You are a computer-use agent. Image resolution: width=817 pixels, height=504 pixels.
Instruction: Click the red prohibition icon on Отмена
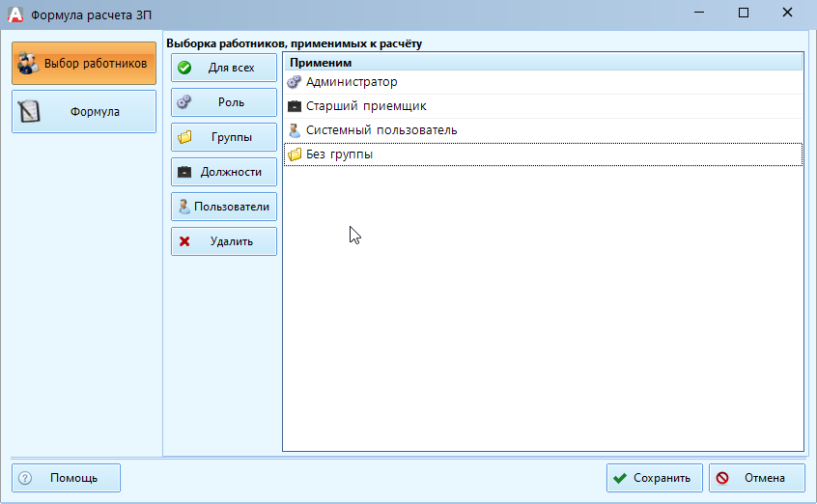(x=722, y=478)
